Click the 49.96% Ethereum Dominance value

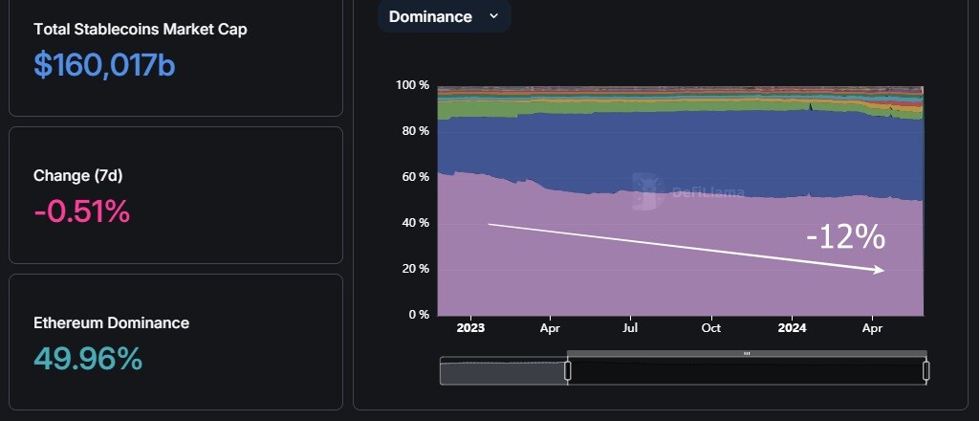click(x=88, y=359)
